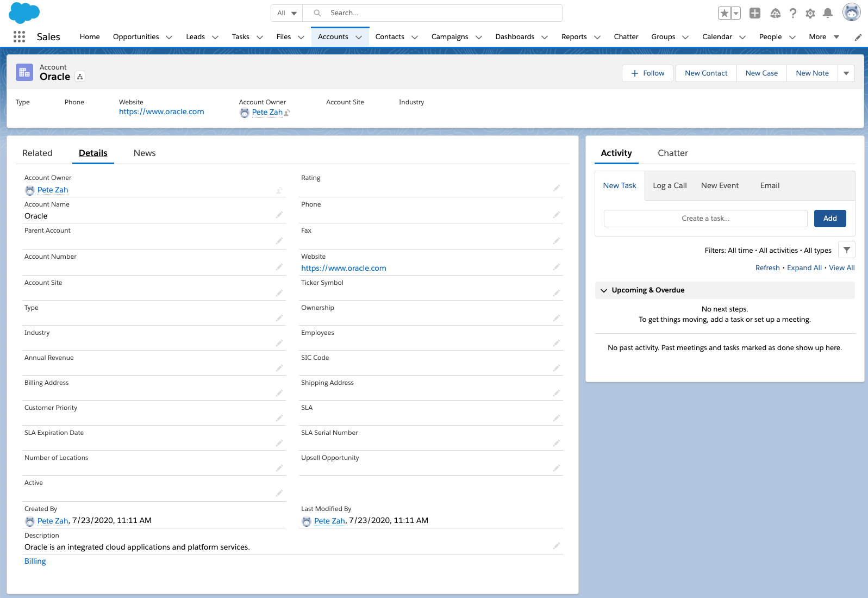Click View All activities link
The image size is (868, 598).
coord(842,268)
